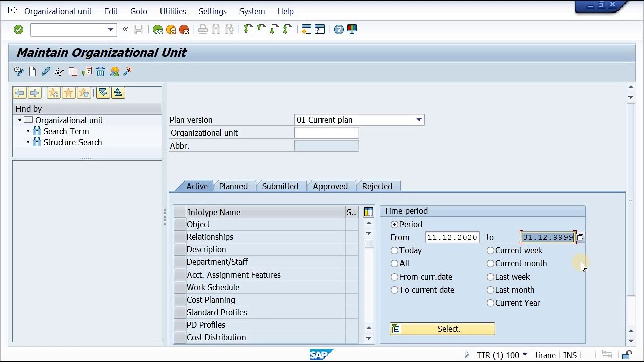Click the Create infotype blank page icon
Viewport: 644px width, 362px height.
(33, 72)
